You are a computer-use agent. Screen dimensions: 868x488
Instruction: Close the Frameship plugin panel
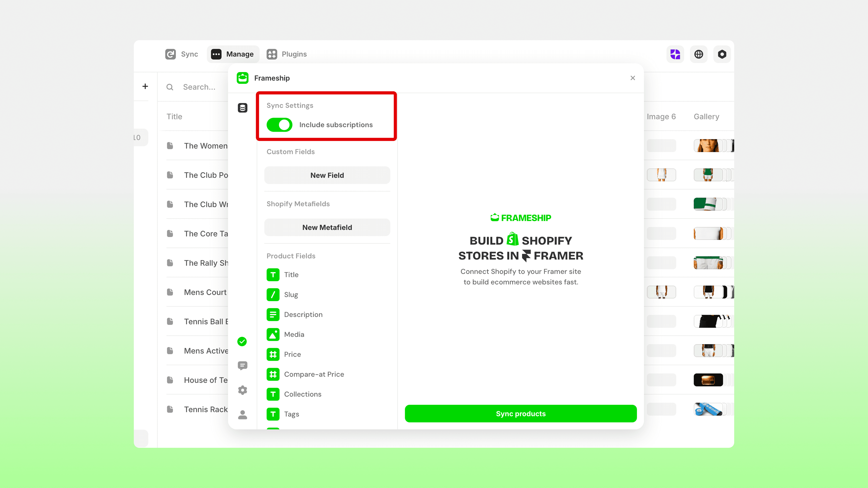click(632, 78)
